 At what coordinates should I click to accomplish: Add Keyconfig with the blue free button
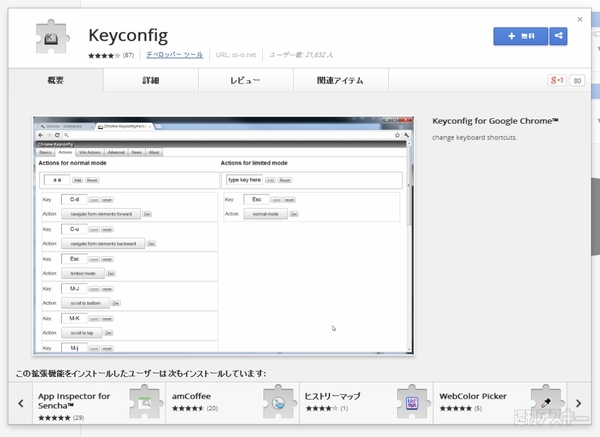[x=520, y=36]
